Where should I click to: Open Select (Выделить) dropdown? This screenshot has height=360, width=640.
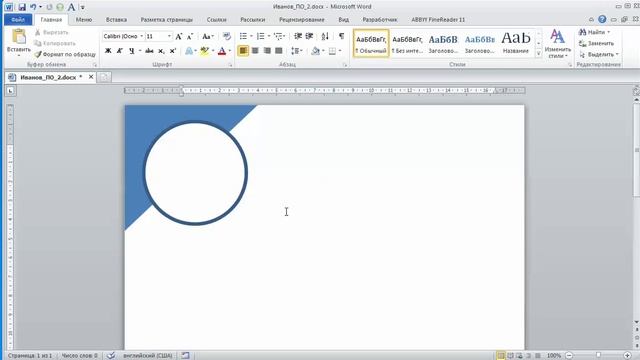599,54
